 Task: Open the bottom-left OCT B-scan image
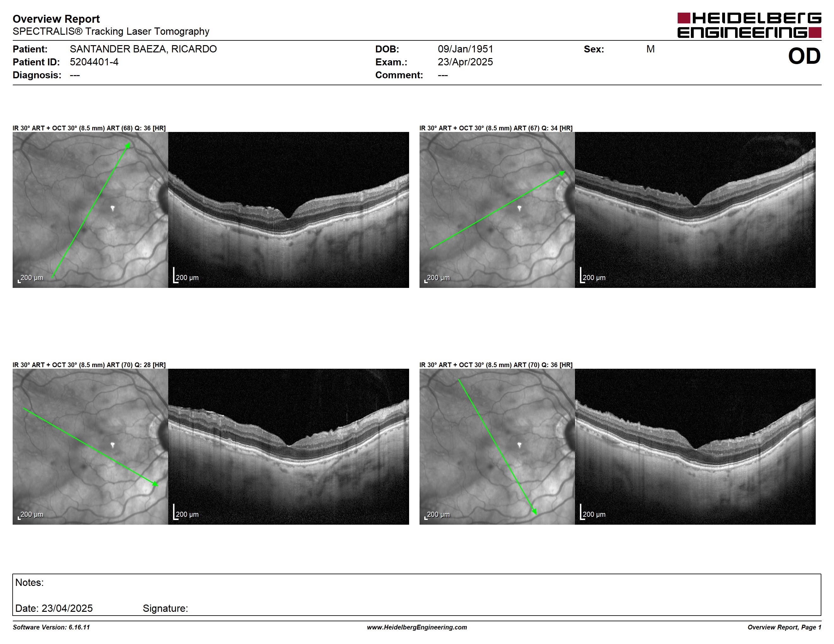288,446
